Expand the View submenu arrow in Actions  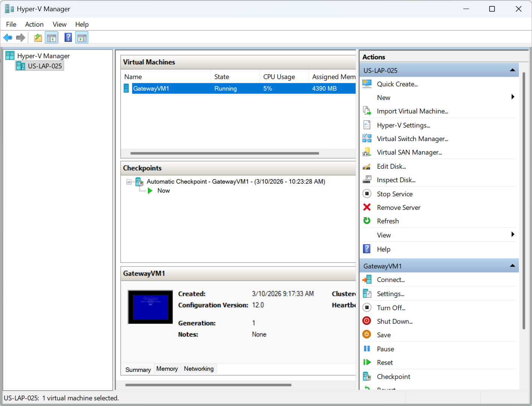tap(513, 234)
